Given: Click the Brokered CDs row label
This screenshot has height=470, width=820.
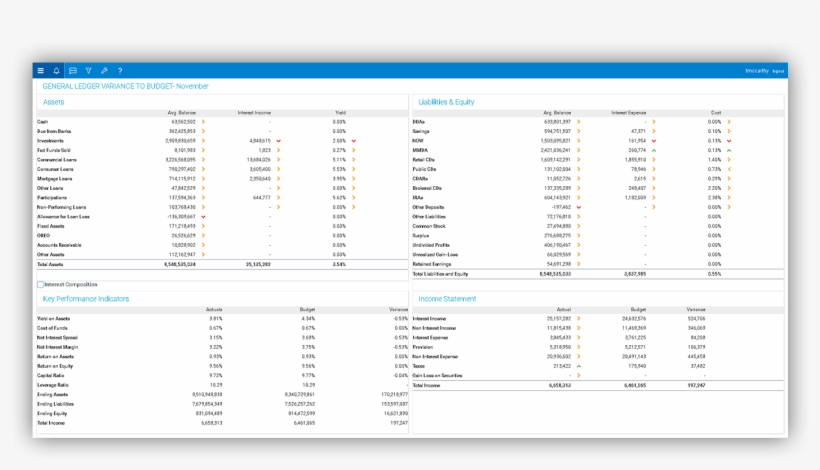Looking at the screenshot, I should tap(427, 188).
